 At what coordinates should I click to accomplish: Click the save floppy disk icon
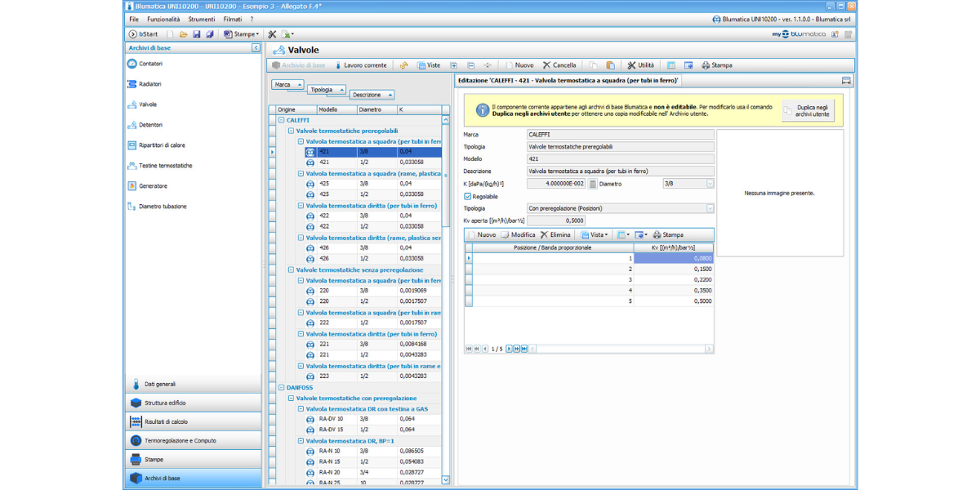(197, 34)
